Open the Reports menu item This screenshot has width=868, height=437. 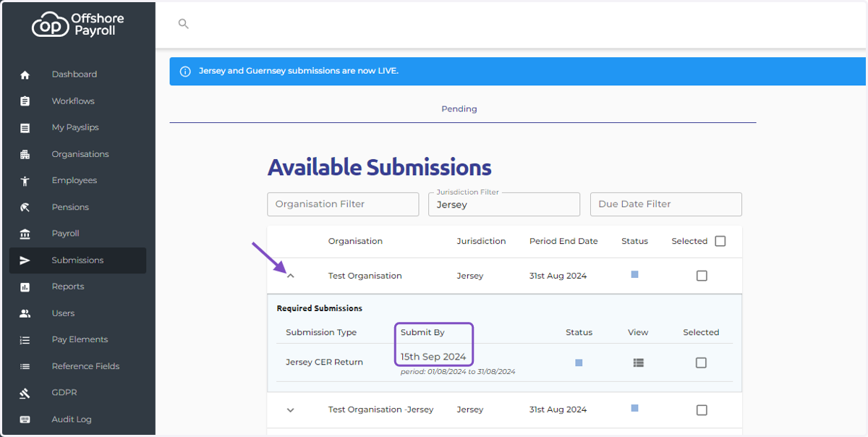click(x=77, y=287)
